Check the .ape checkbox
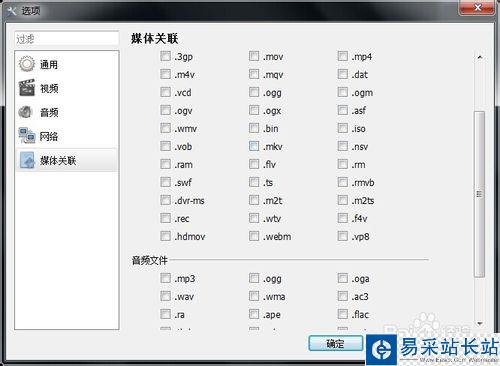500x366 pixels. pos(254,314)
